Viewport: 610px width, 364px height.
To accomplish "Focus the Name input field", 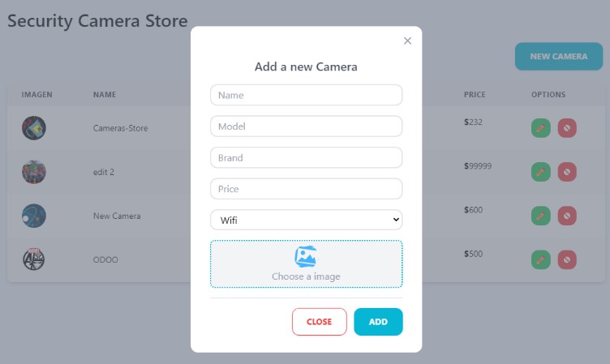I will tap(306, 95).
